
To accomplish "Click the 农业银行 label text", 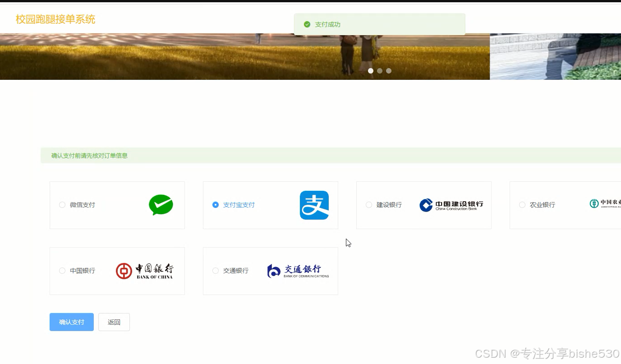I will [x=543, y=205].
